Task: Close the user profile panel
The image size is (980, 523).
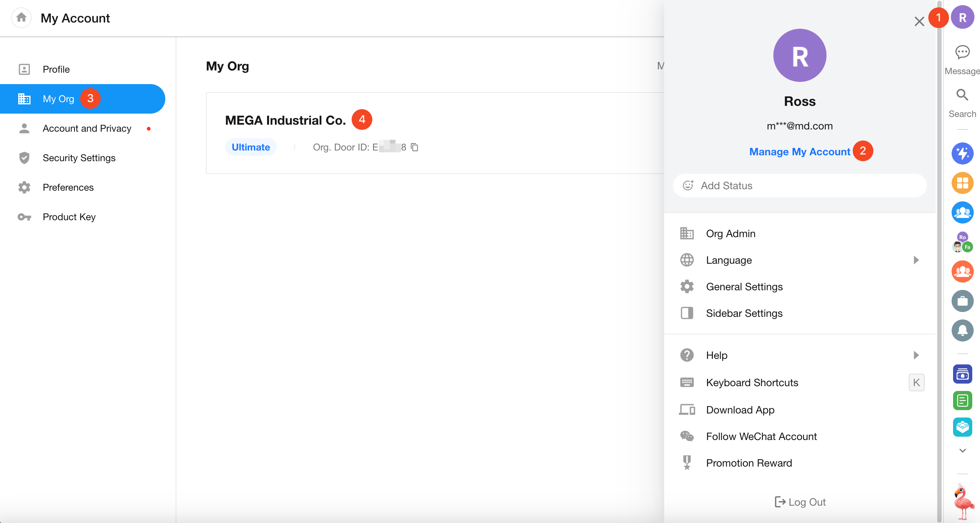Action: [919, 21]
